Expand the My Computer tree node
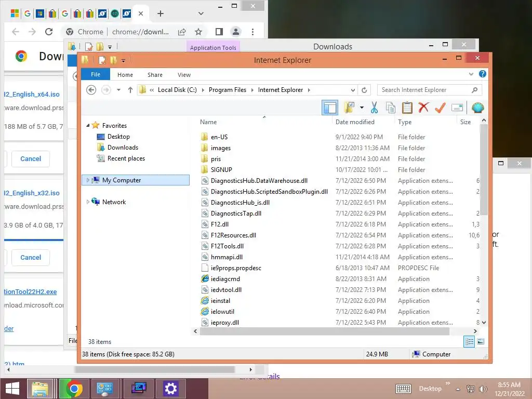 tap(88, 180)
